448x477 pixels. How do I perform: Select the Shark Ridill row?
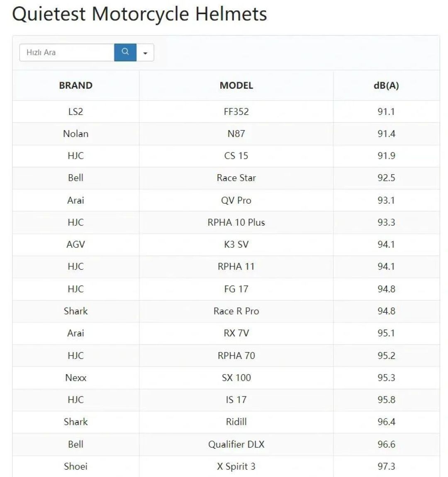(x=226, y=422)
